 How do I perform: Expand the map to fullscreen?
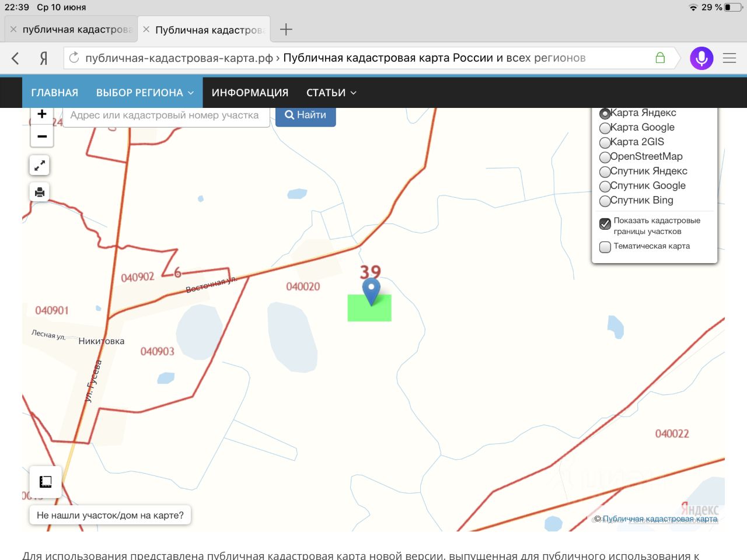40,166
